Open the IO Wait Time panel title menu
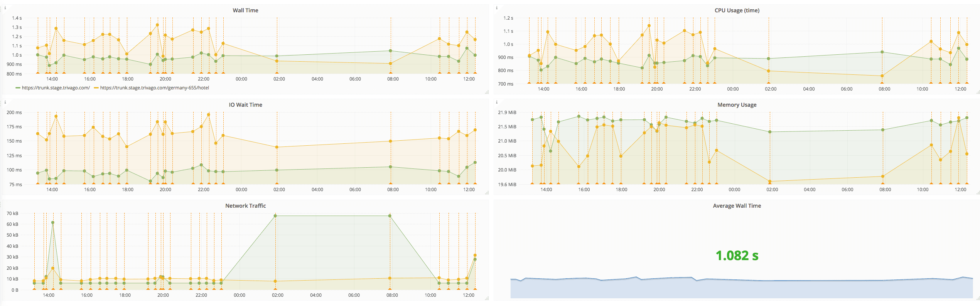The image size is (980, 306). (x=245, y=105)
